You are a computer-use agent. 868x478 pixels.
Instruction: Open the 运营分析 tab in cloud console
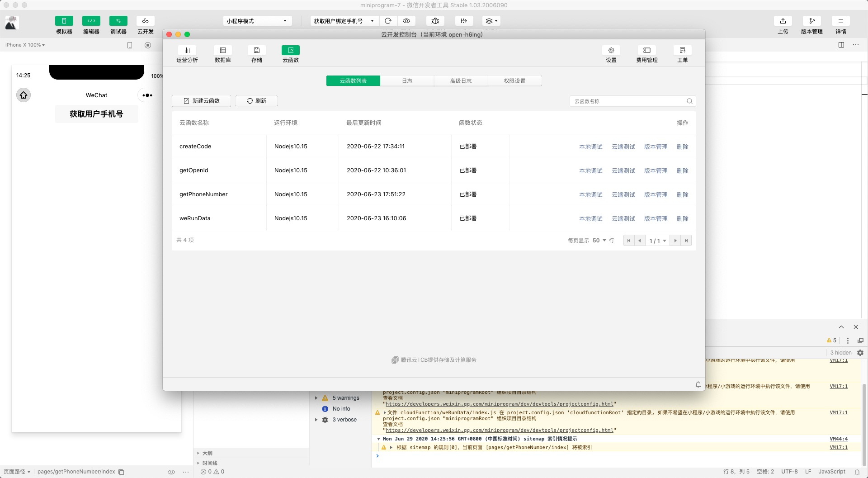pos(187,54)
